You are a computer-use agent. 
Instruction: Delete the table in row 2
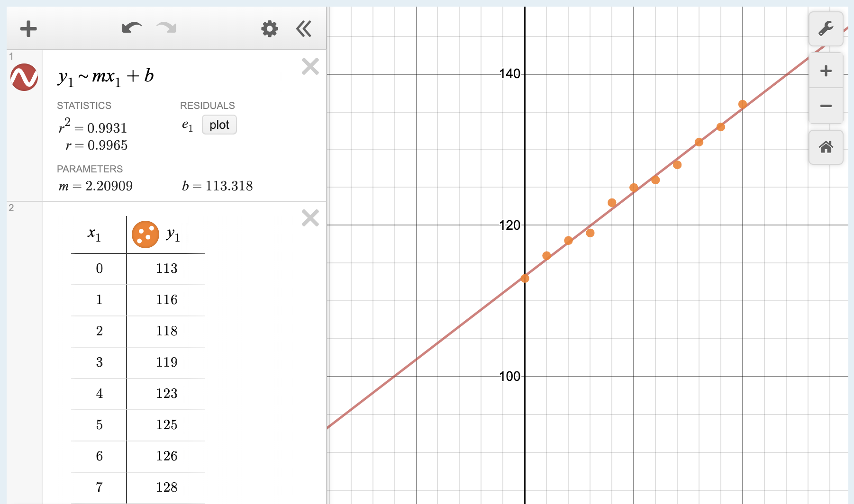tap(310, 218)
